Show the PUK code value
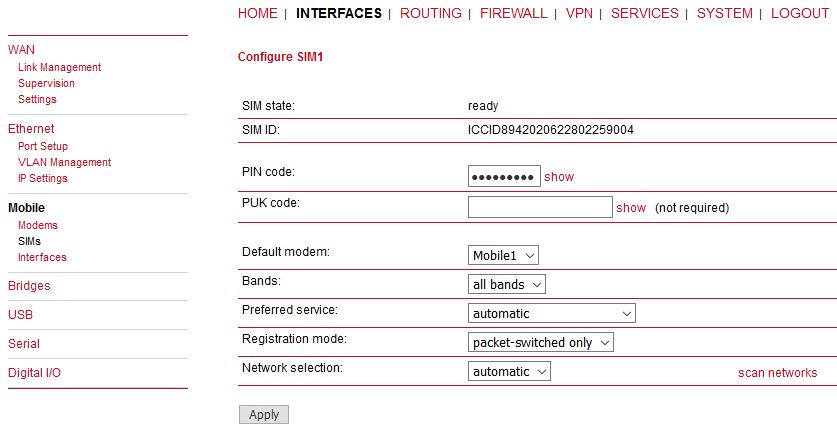Screen dimensions: 837x432 click(x=631, y=208)
